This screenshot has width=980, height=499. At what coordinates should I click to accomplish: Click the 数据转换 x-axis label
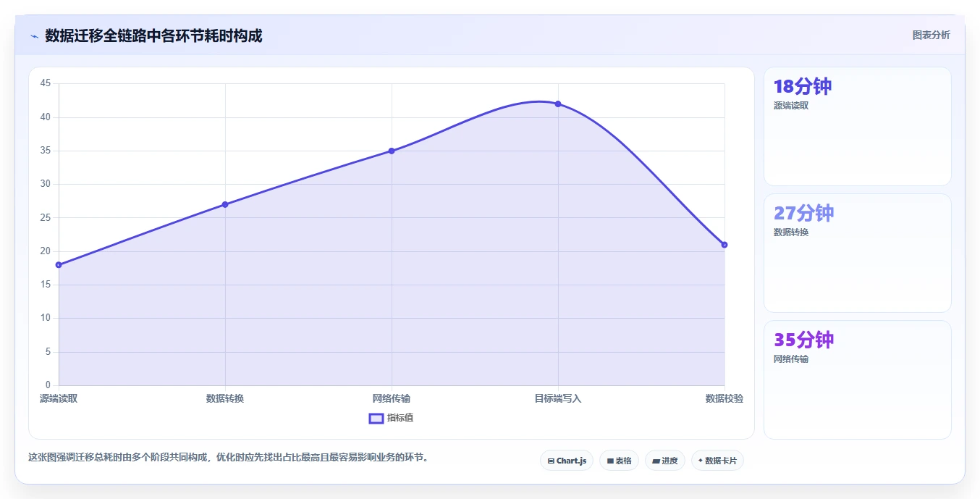[225, 398]
